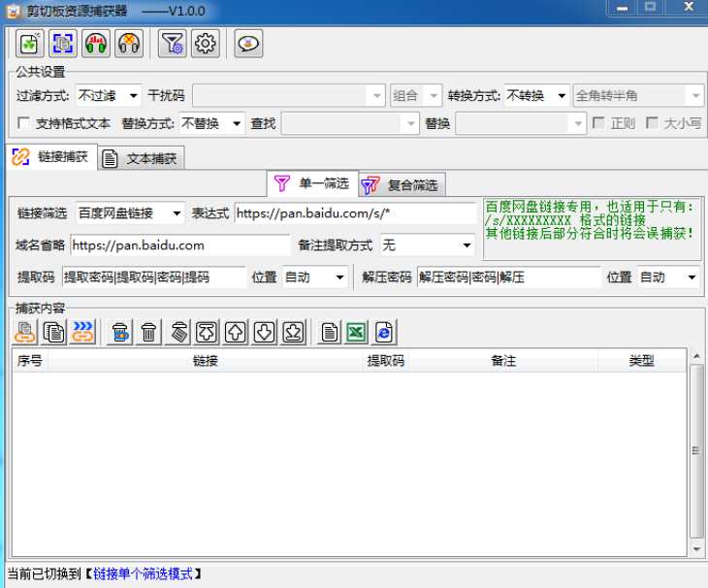Click the 域名省略 input field

(180, 245)
